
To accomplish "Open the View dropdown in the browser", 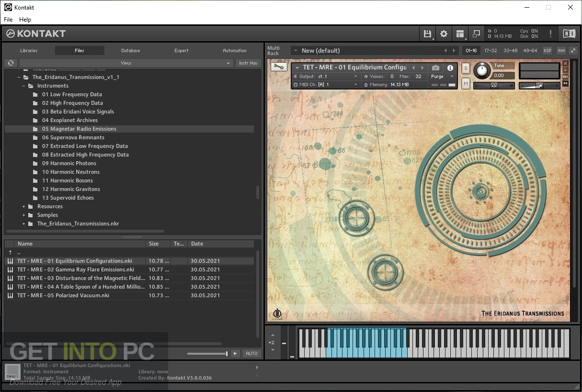I will point(126,63).
